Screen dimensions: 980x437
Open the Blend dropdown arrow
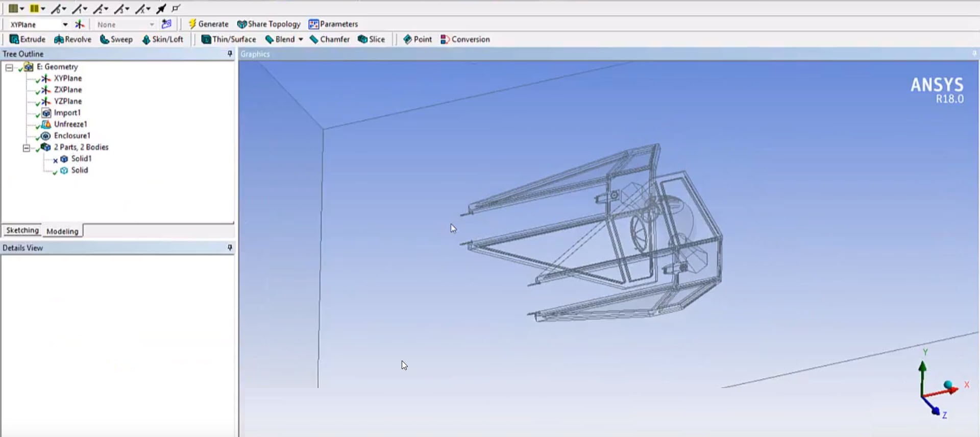[301, 39]
